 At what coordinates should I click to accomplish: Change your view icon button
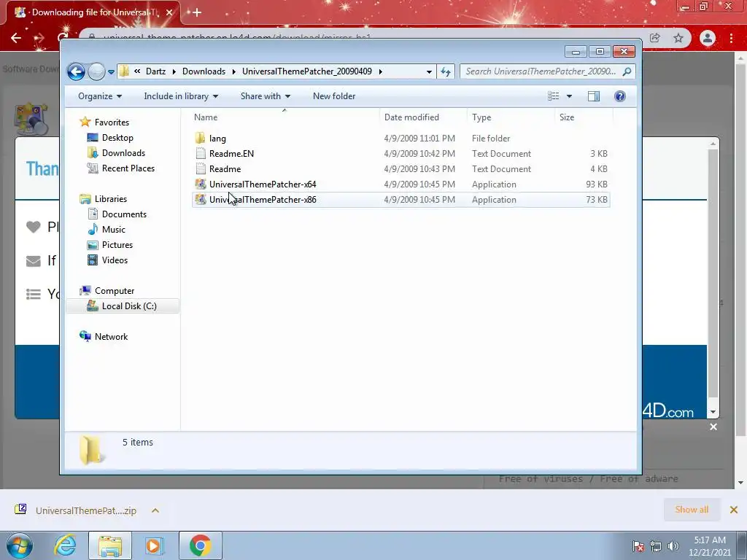[x=553, y=96]
